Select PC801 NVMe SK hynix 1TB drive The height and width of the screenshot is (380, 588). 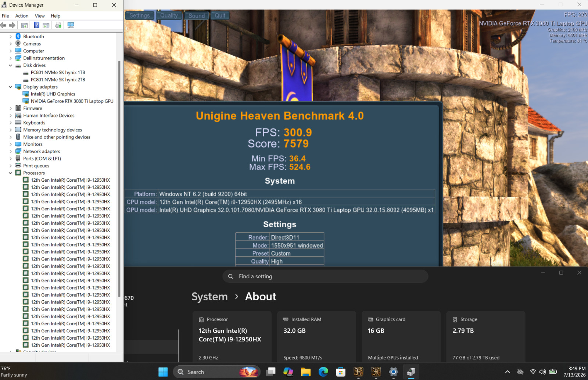58,73
